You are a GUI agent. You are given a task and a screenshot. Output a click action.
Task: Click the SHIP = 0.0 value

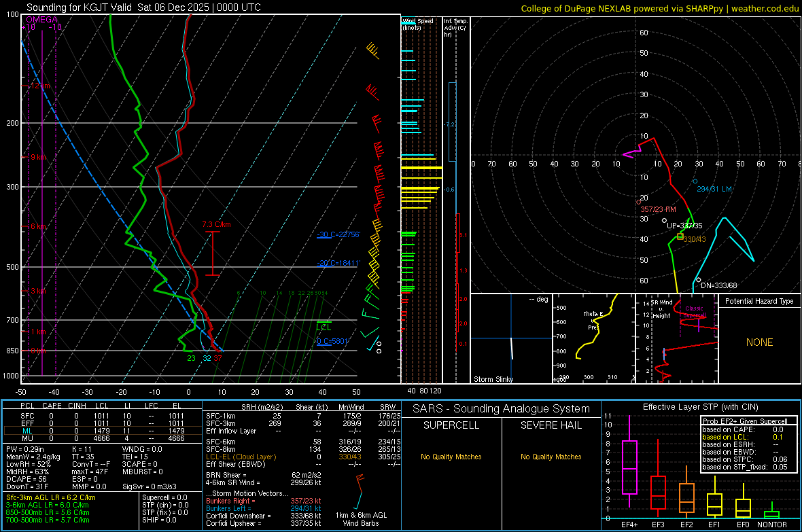tap(159, 520)
